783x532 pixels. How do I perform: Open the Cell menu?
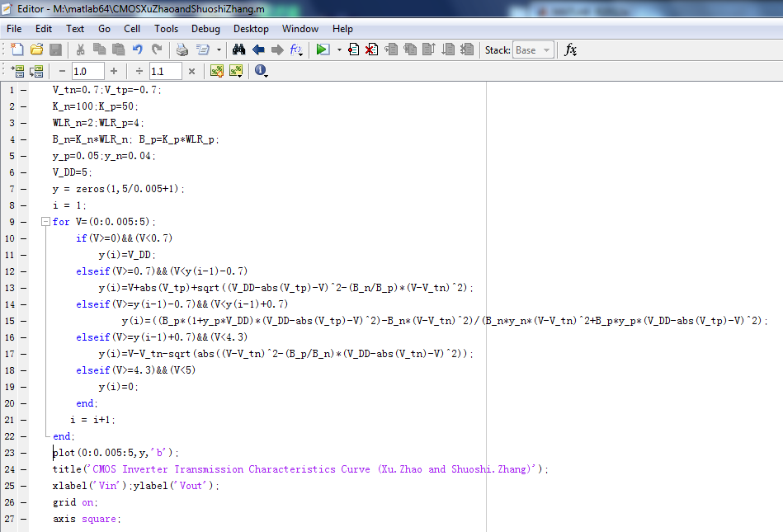132,28
